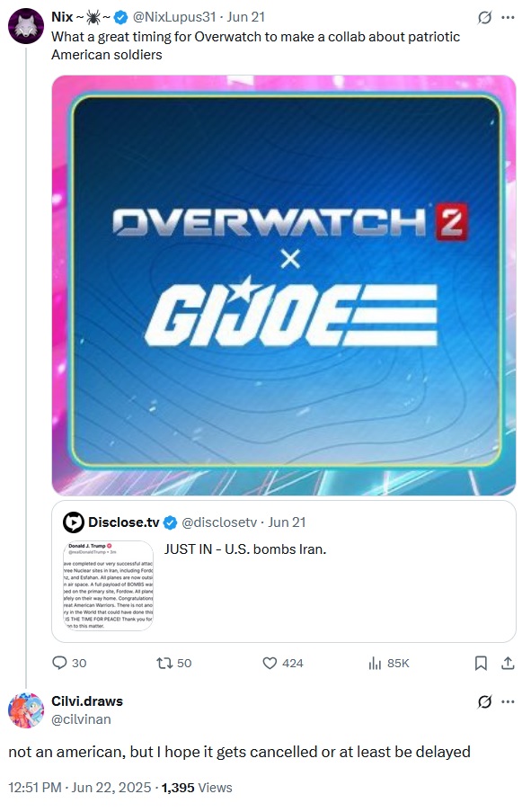Bookmark Nix's Overwatch post
The image size is (531, 812).
point(481,663)
